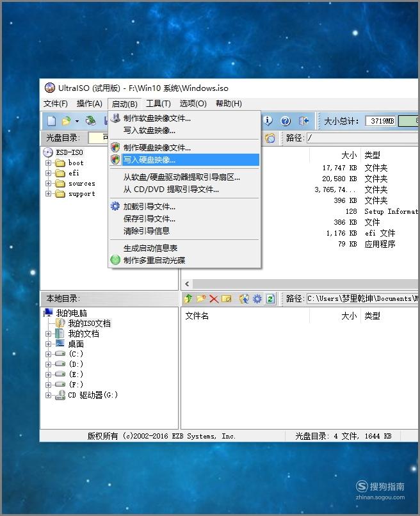This screenshot has height=516, width=420.
Task: Click the disc 路径 field showing /
Action: pyautogui.click(x=362, y=138)
